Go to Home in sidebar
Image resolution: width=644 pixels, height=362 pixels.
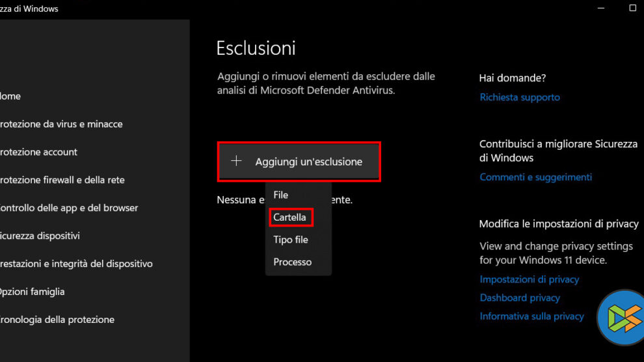tap(10, 96)
